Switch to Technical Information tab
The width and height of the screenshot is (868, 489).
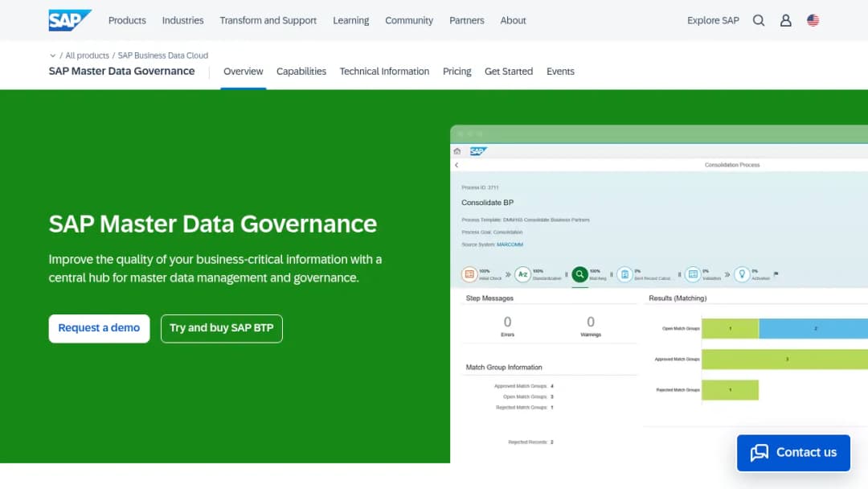coord(384,72)
